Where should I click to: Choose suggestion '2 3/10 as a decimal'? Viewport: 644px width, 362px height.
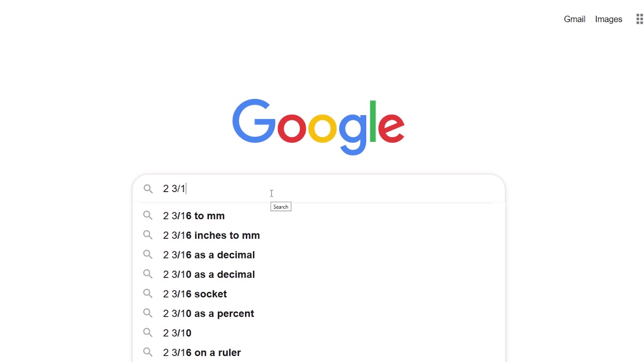tap(209, 275)
